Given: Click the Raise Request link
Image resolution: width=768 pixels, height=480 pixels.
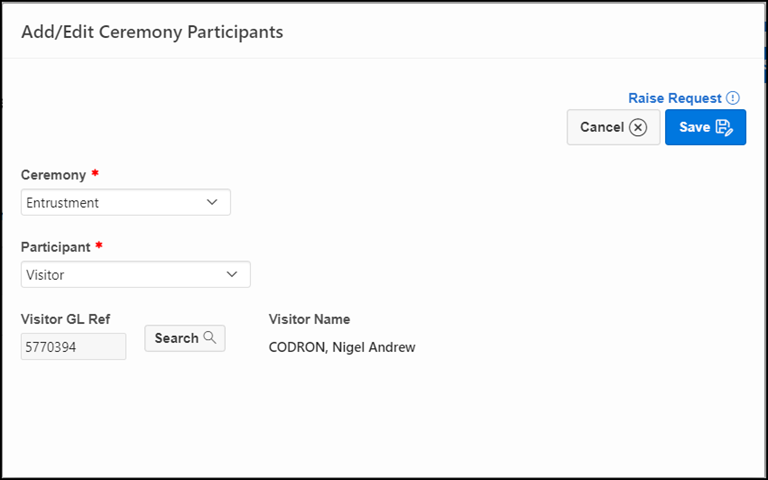Looking at the screenshot, I should [674, 98].
